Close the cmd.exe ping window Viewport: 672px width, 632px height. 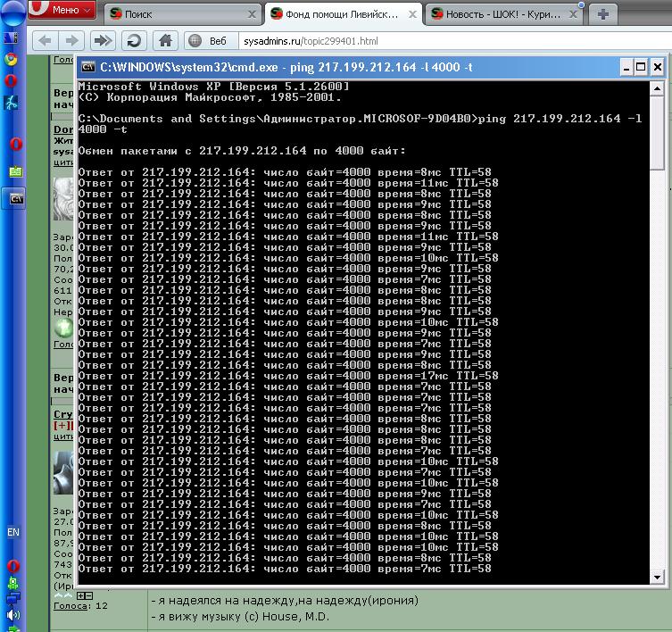click(658, 67)
